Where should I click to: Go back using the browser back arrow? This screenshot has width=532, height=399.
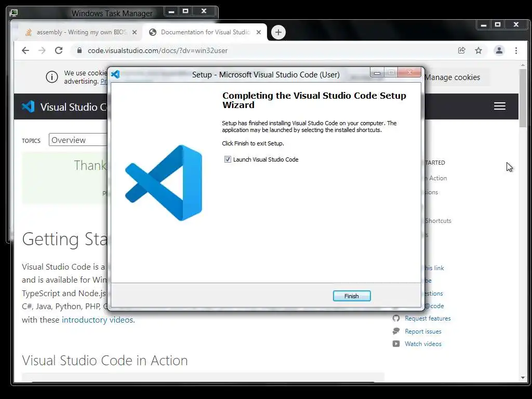(x=25, y=50)
